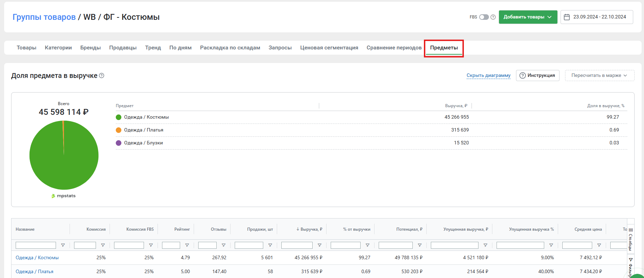Viewport: 644px width, 278px height.
Task: Click the purple swatch for Одежда / Блузки
Action: pos(119,143)
